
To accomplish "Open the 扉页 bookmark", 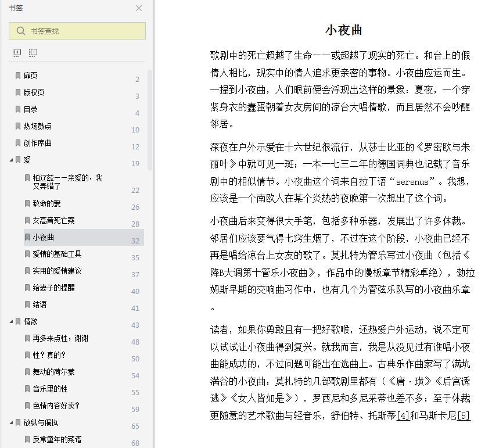I will (30, 76).
